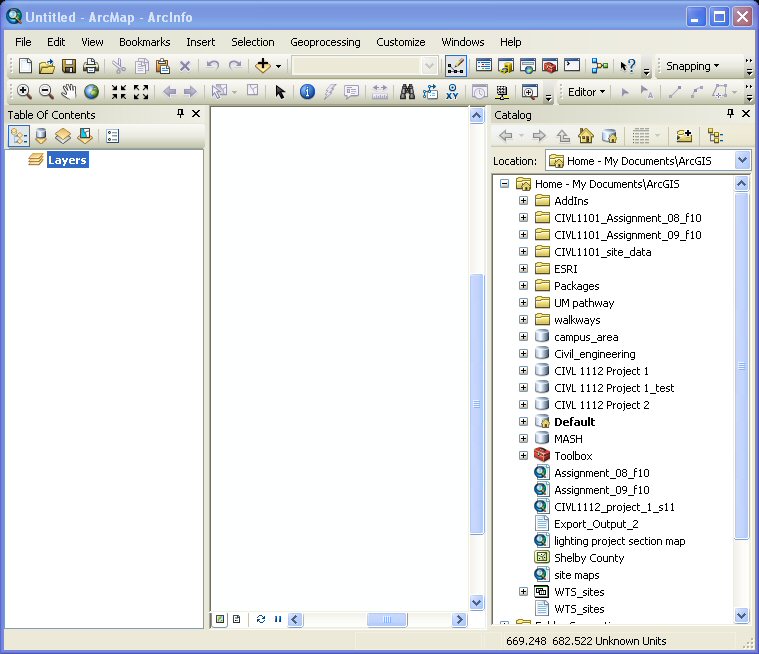Open the File menu

23,42
